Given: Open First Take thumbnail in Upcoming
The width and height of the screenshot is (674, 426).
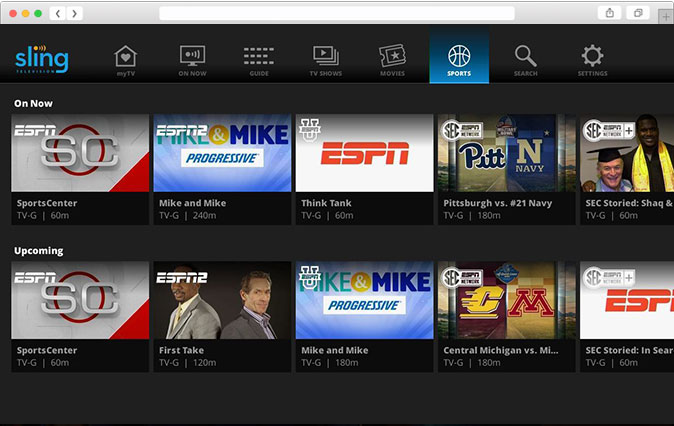Looking at the screenshot, I should (x=222, y=300).
